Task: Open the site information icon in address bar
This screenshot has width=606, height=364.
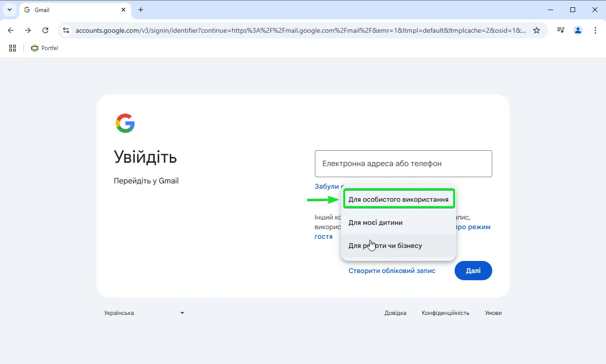Action: 67,30
